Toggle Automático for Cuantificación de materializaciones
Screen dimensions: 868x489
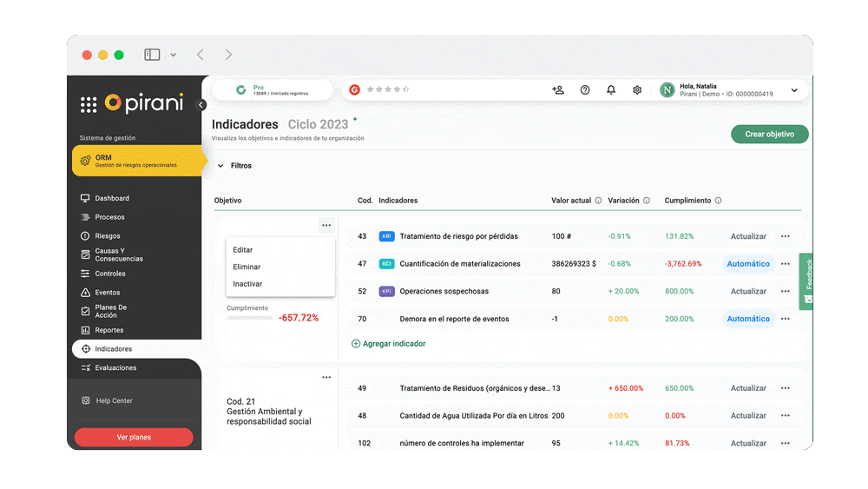coord(748,264)
